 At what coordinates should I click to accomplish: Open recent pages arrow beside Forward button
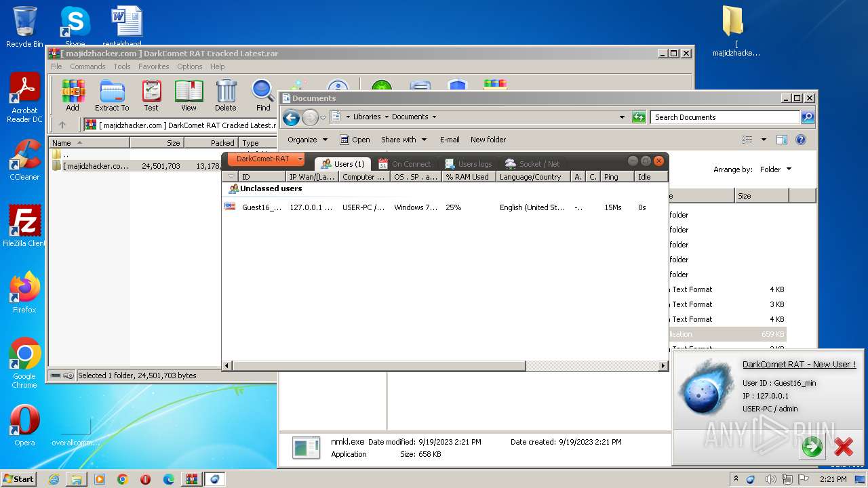[323, 117]
